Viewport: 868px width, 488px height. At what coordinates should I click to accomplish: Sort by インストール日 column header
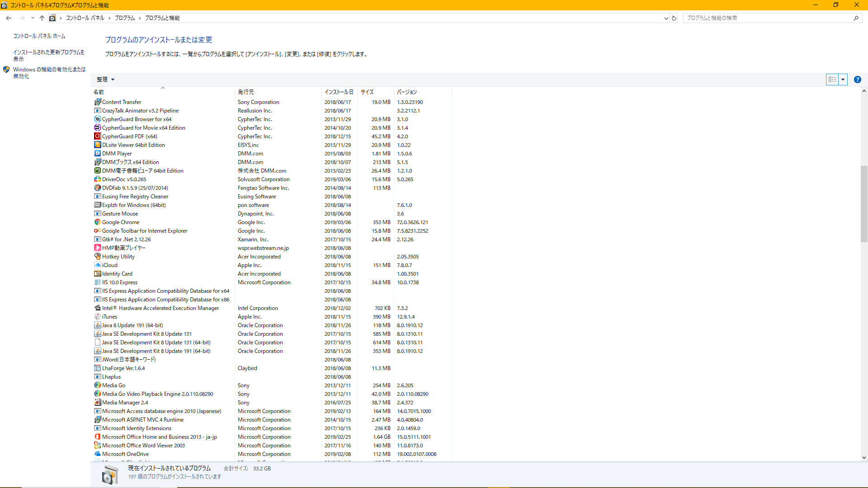(x=339, y=92)
